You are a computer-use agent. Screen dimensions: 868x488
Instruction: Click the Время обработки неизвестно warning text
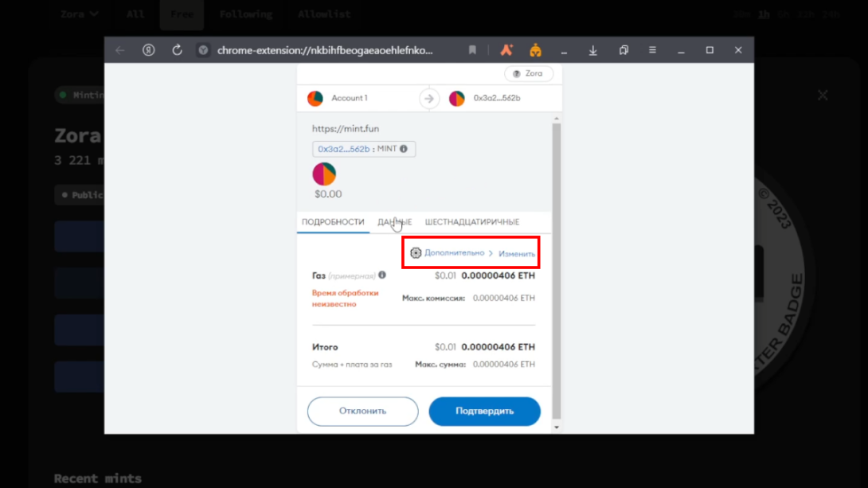coord(345,299)
